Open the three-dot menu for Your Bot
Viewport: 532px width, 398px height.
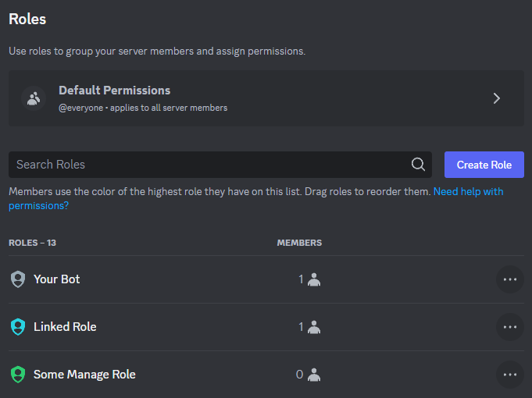pyautogui.click(x=510, y=279)
